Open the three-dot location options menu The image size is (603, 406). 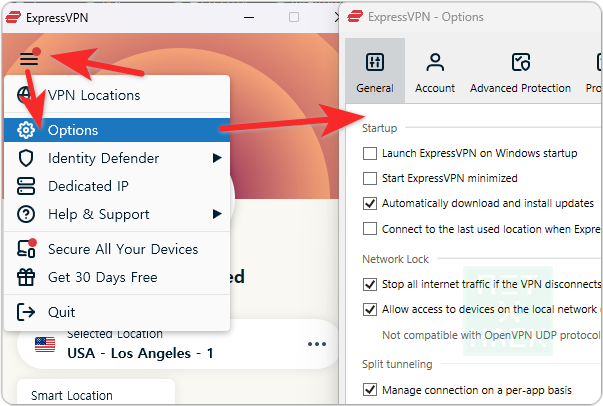tap(317, 344)
